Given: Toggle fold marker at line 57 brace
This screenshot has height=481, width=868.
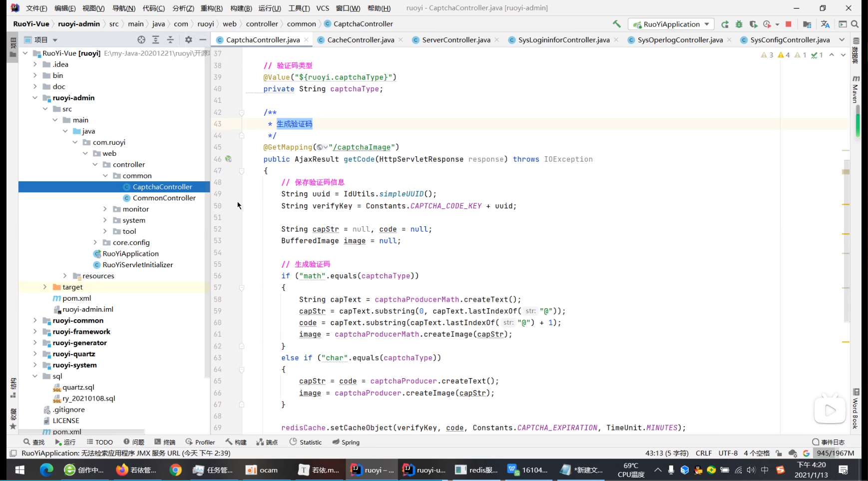Looking at the screenshot, I should (x=242, y=288).
